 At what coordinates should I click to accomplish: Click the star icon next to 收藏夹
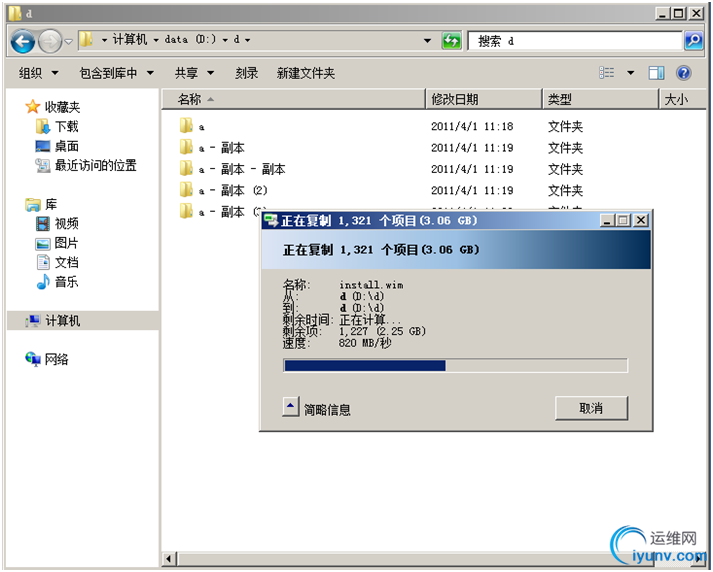[x=32, y=107]
